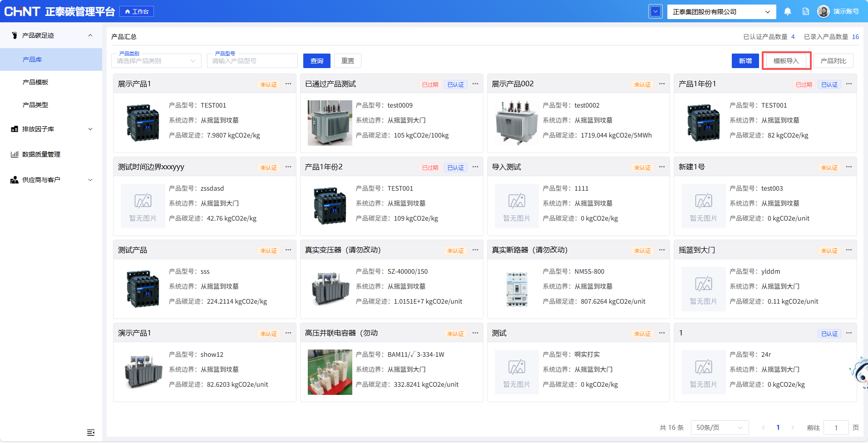
Task: Switch to the 工台 tab in the header
Action: tap(137, 11)
